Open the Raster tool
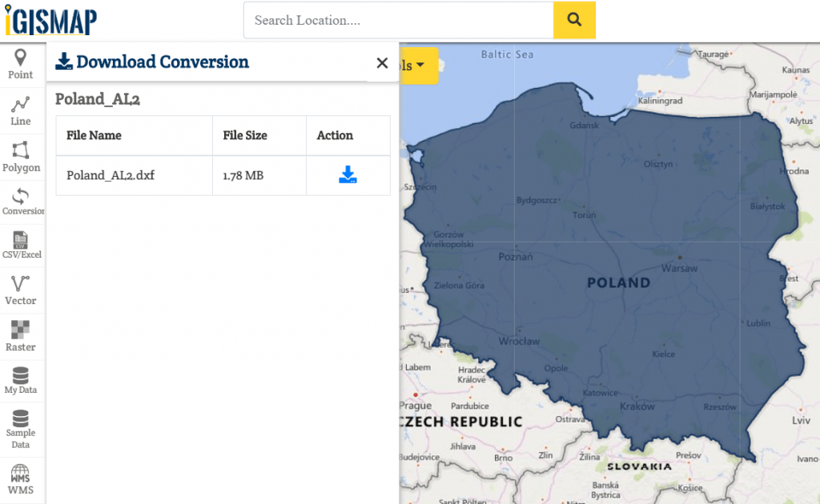This screenshot has height=504, width=820. pos(21,337)
